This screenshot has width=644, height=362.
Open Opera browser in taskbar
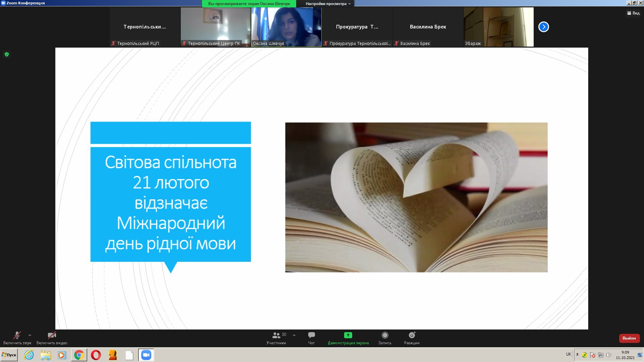coord(96,355)
